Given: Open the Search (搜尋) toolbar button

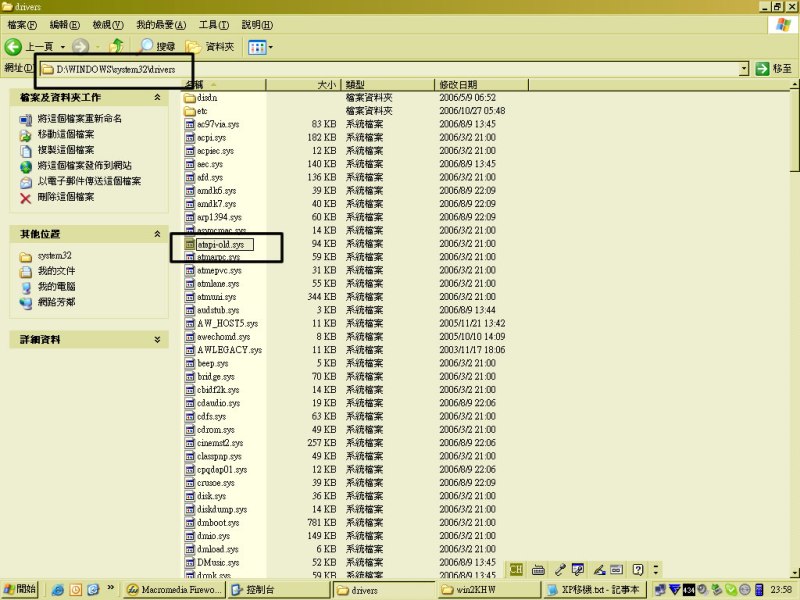Looking at the screenshot, I should coord(158,46).
